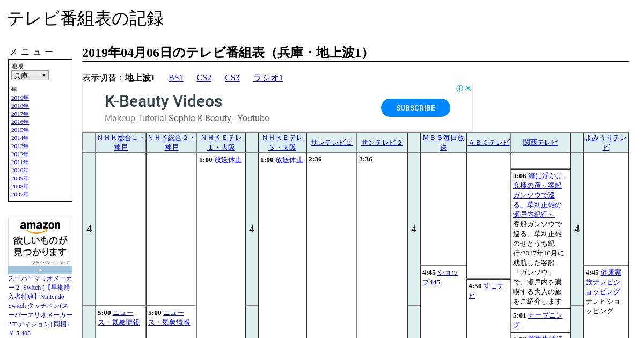The image size is (644, 338).
Task: Switch to CS2 listing
Action: click(x=204, y=78)
